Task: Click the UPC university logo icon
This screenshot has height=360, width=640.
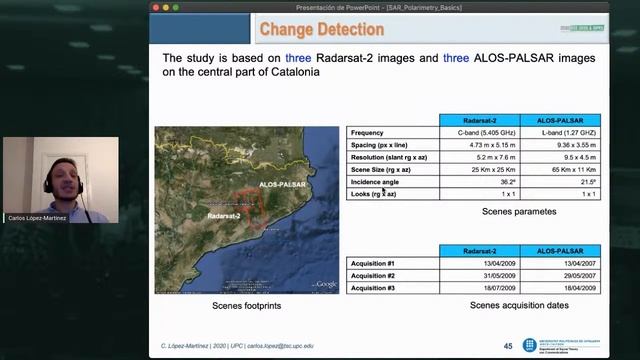Action: point(529,345)
